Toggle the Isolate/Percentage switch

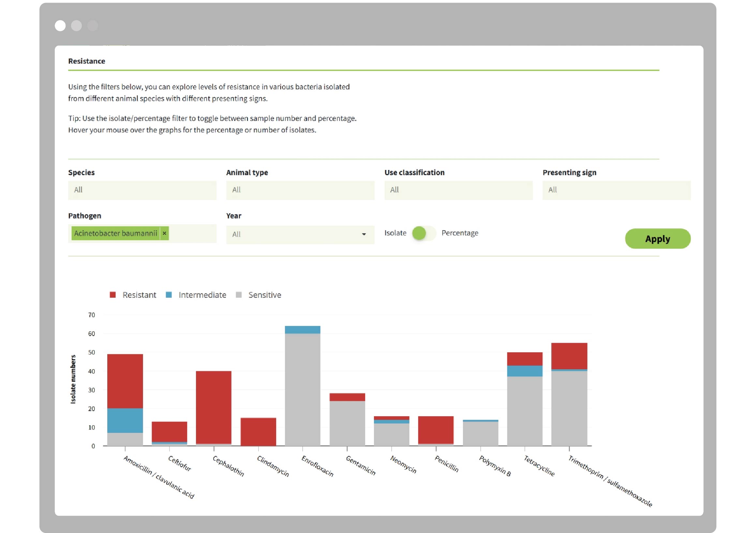[x=423, y=233]
